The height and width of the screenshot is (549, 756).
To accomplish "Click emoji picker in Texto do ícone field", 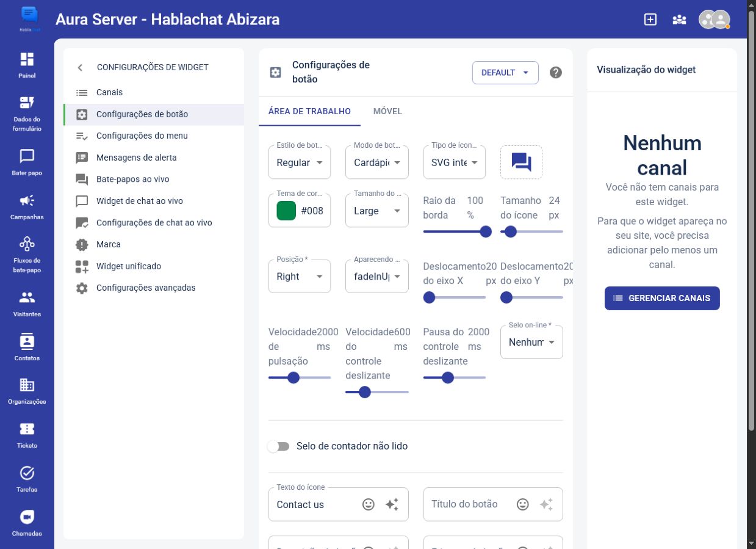I will pyautogui.click(x=368, y=504).
